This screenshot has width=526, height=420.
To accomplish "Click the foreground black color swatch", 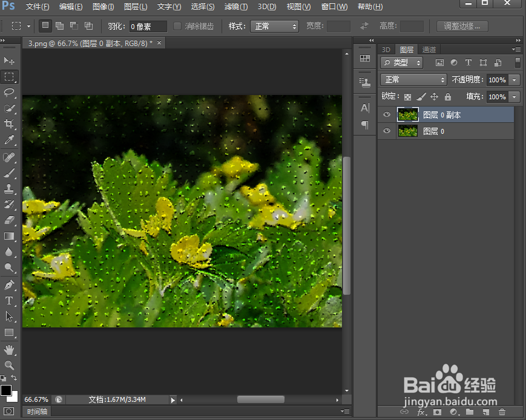I will 5,390.
